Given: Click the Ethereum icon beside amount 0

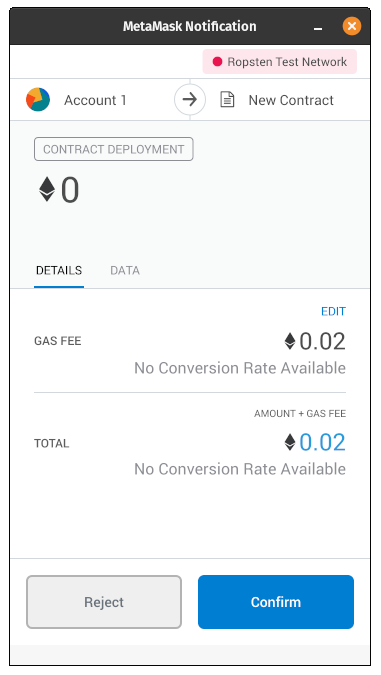Looking at the screenshot, I should click(47, 190).
